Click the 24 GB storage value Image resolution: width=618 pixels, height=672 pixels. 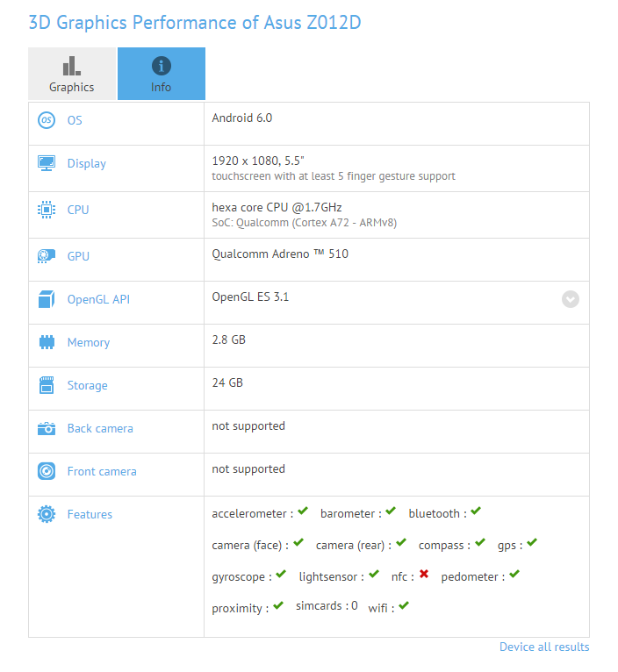pos(227,382)
